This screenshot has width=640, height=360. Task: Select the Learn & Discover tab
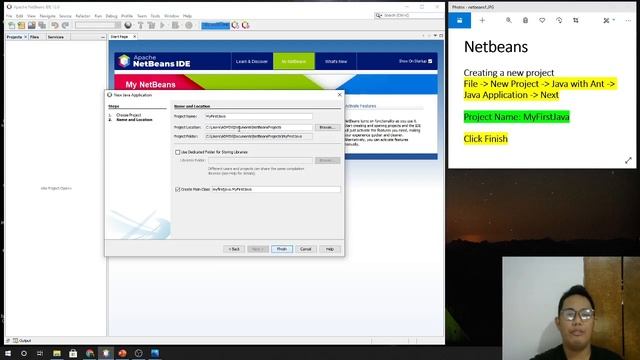(251, 61)
